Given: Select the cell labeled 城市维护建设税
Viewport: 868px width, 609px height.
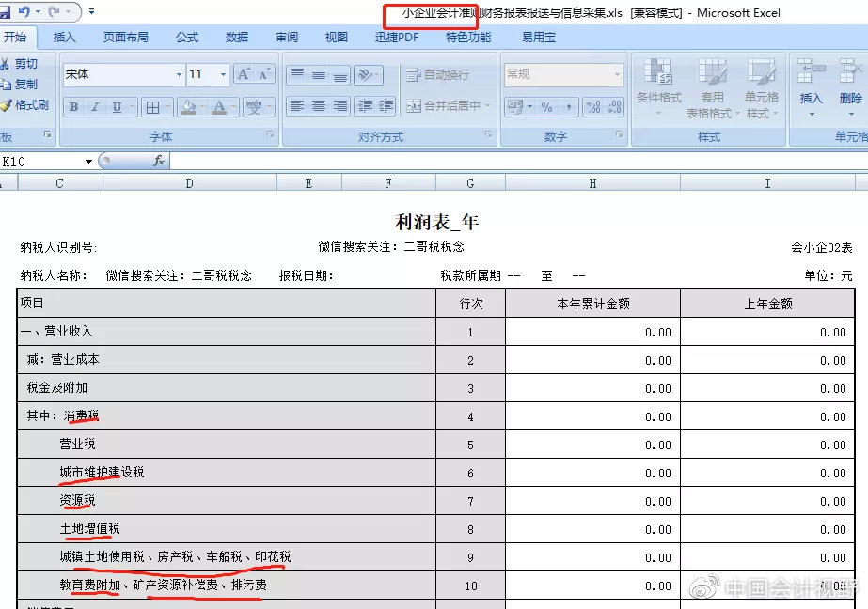Looking at the screenshot, I should [x=227, y=473].
